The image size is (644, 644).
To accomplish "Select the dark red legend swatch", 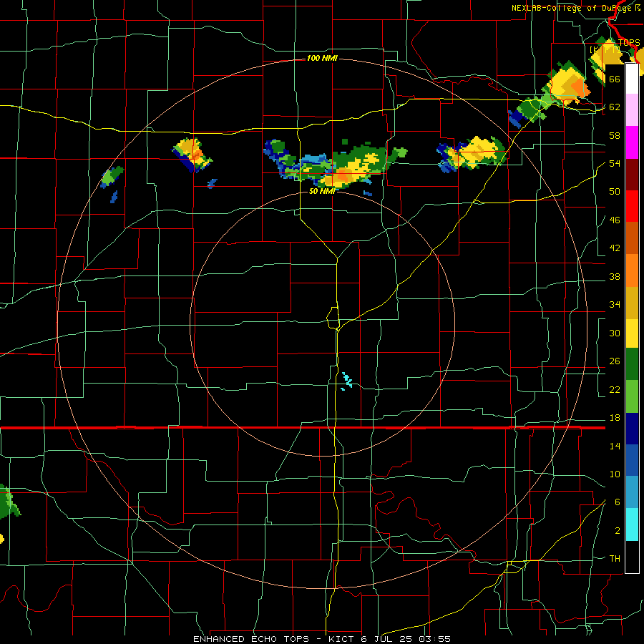I will [632, 175].
